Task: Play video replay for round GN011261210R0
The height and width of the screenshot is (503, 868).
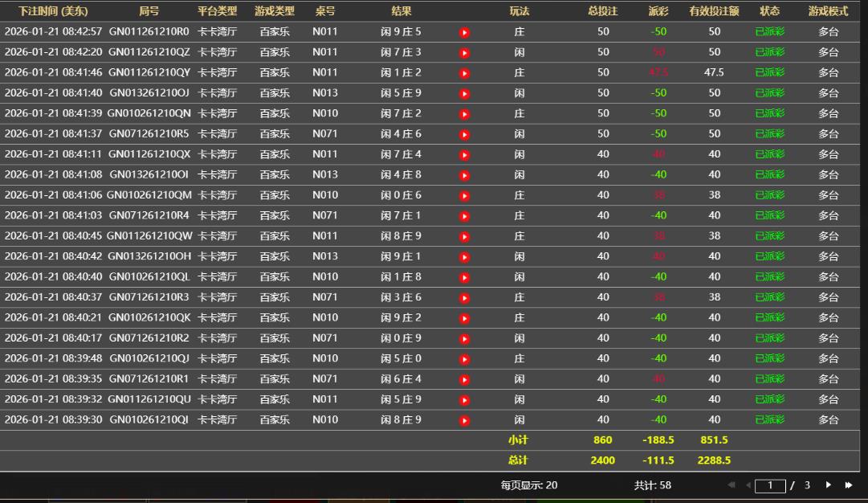Action: coord(464,32)
